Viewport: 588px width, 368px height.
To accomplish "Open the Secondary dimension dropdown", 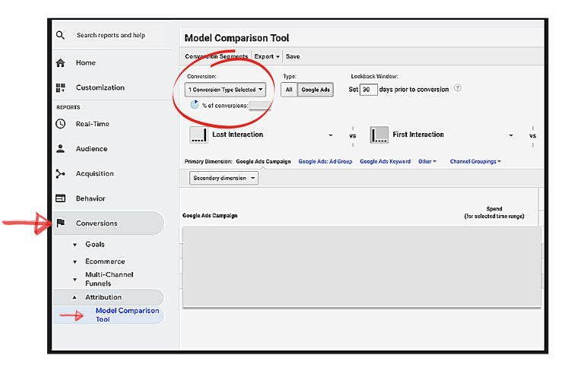I will (x=224, y=178).
